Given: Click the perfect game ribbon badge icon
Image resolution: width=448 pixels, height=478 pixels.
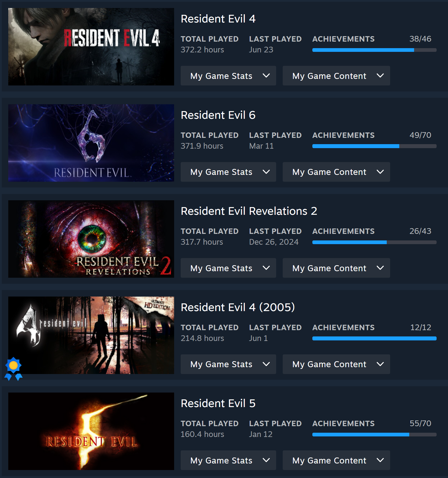Looking at the screenshot, I should pos(13,369).
